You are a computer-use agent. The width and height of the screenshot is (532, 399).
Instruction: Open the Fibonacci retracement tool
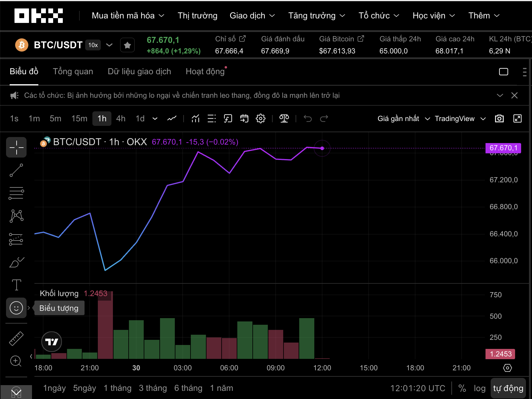point(16,193)
